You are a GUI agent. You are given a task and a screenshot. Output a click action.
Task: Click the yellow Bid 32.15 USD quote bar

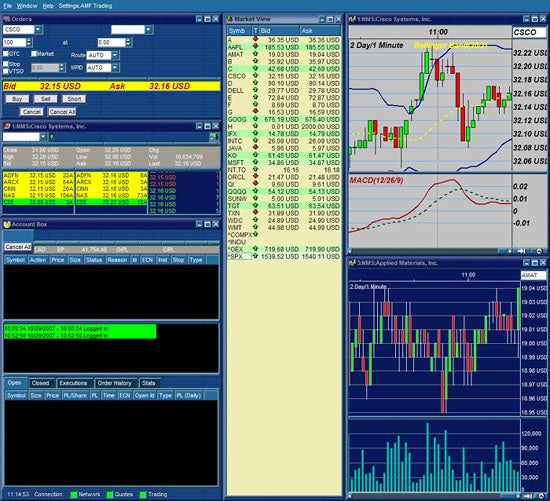pyautogui.click(x=112, y=86)
